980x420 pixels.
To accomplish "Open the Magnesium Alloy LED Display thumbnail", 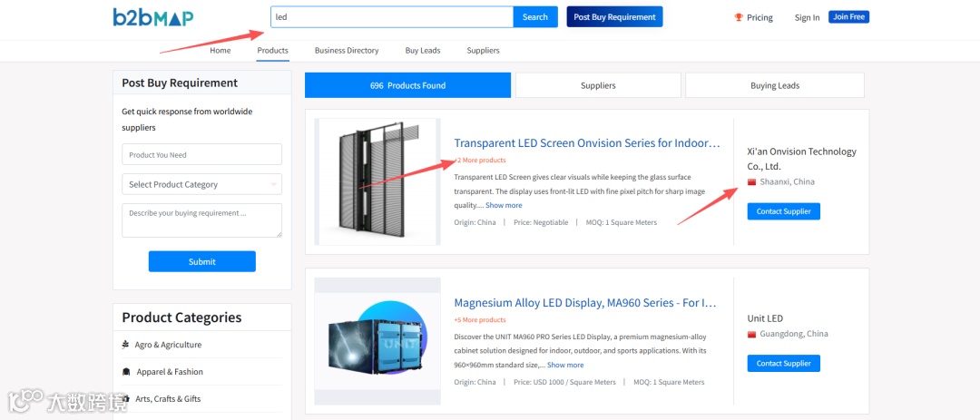I will click(377, 341).
